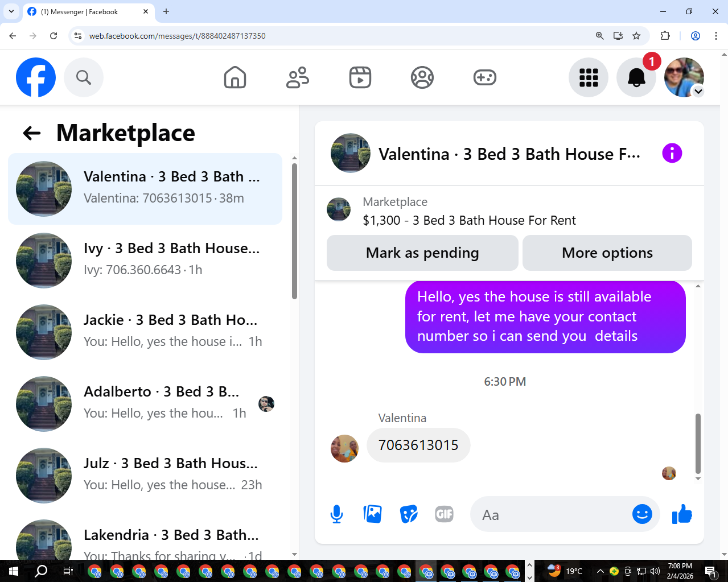Go back in browser history

13,36
